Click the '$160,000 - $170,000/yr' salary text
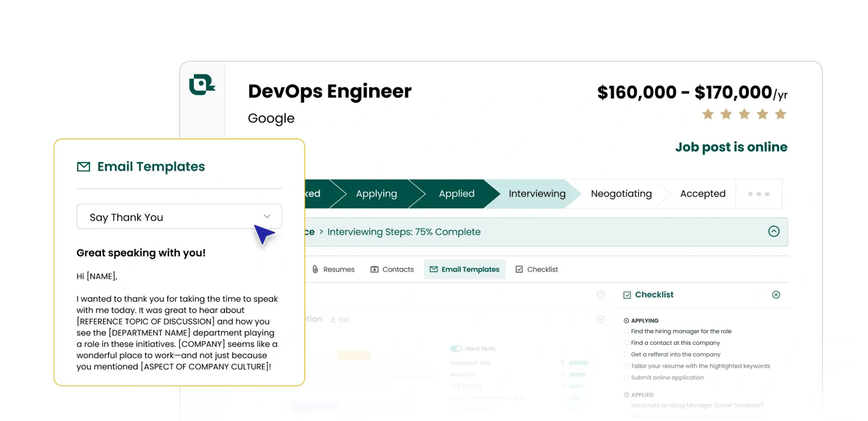 (692, 93)
